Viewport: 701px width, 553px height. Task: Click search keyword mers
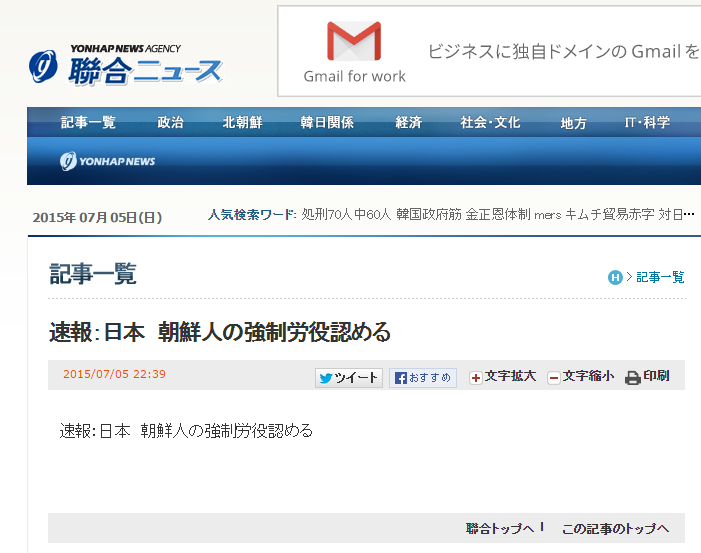(548, 215)
